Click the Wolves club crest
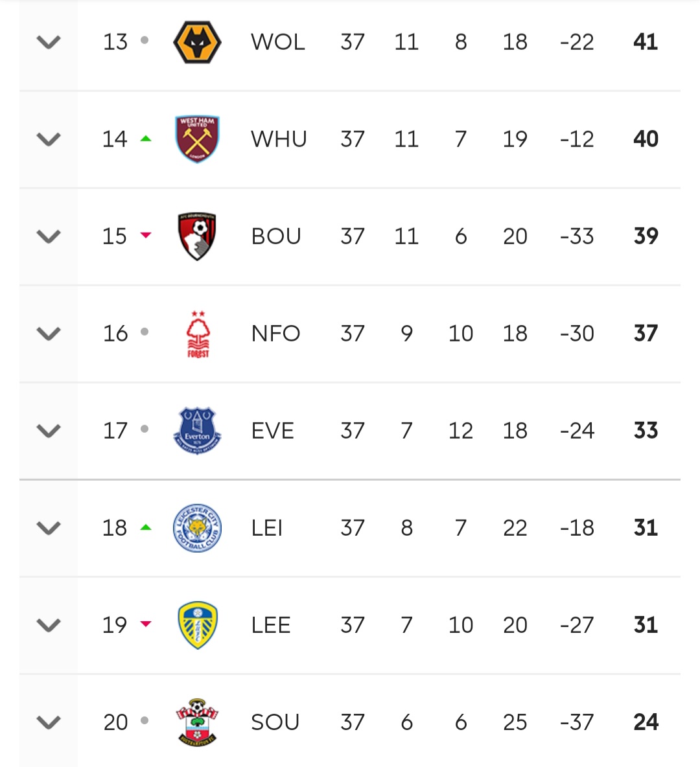The image size is (700, 767). 197,42
